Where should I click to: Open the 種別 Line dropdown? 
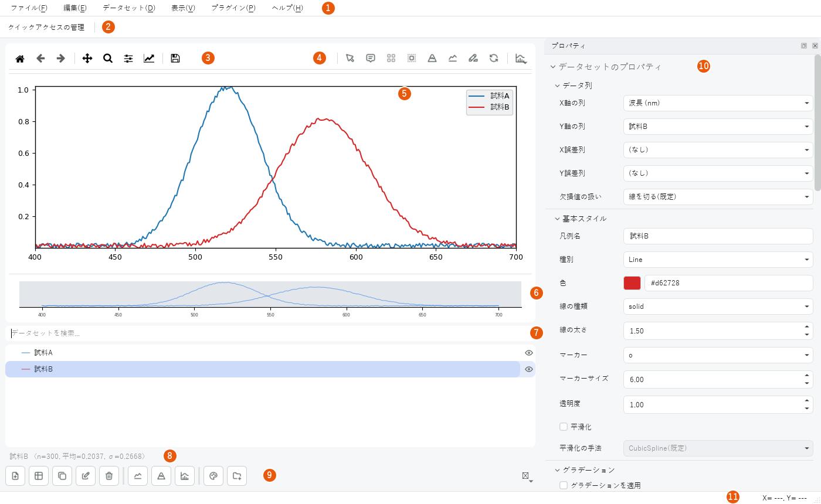[718, 260]
